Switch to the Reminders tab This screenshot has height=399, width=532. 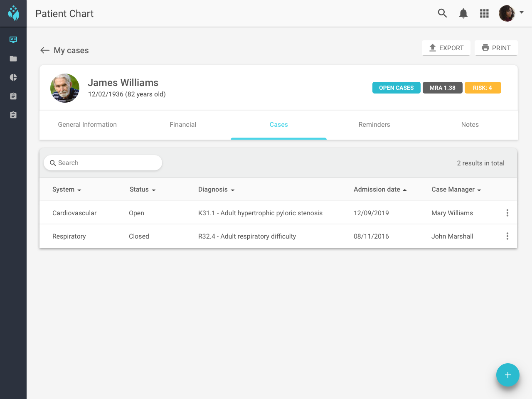pos(374,125)
